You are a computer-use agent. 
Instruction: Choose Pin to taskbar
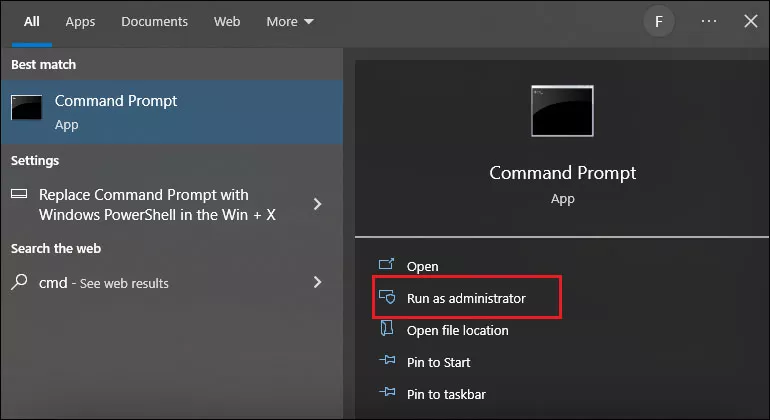[x=446, y=394]
